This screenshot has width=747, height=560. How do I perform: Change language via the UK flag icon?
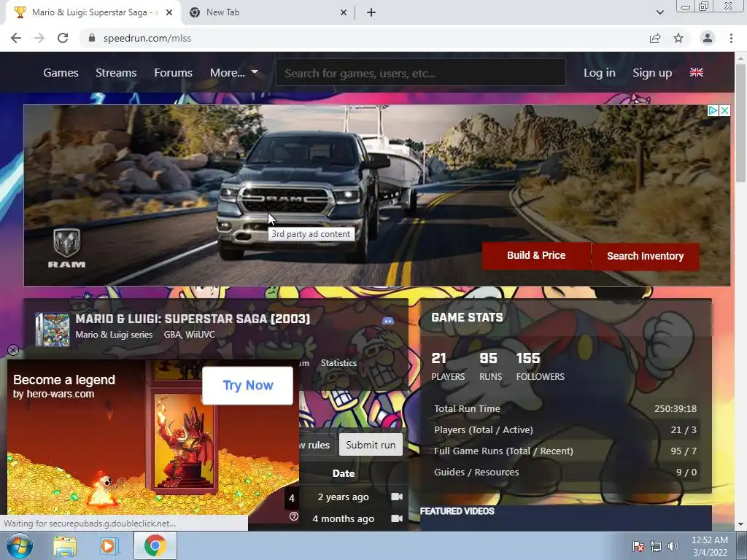[697, 72]
